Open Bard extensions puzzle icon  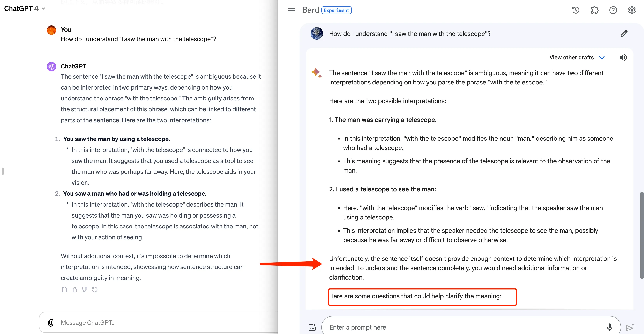tap(594, 10)
